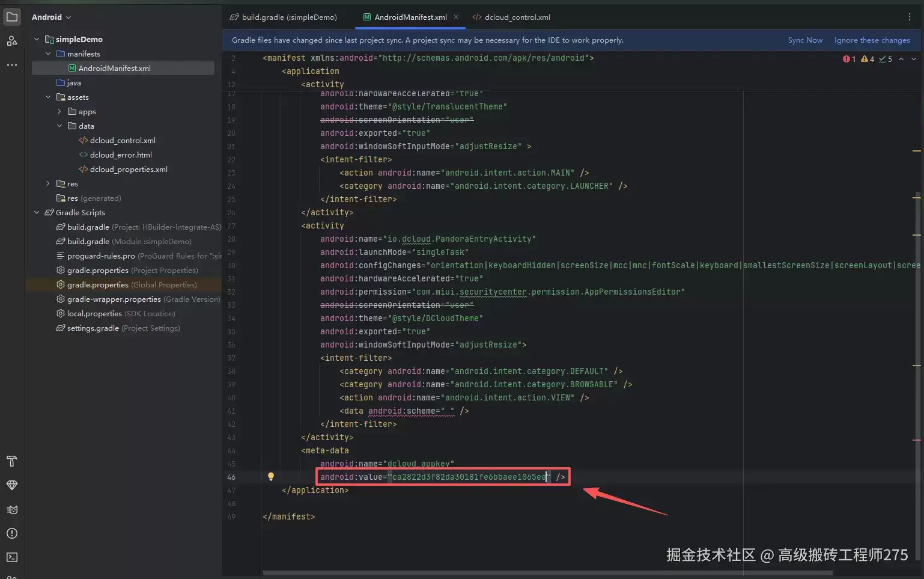
Task: Open the Android project view dropdown
Action: click(x=52, y=17)
